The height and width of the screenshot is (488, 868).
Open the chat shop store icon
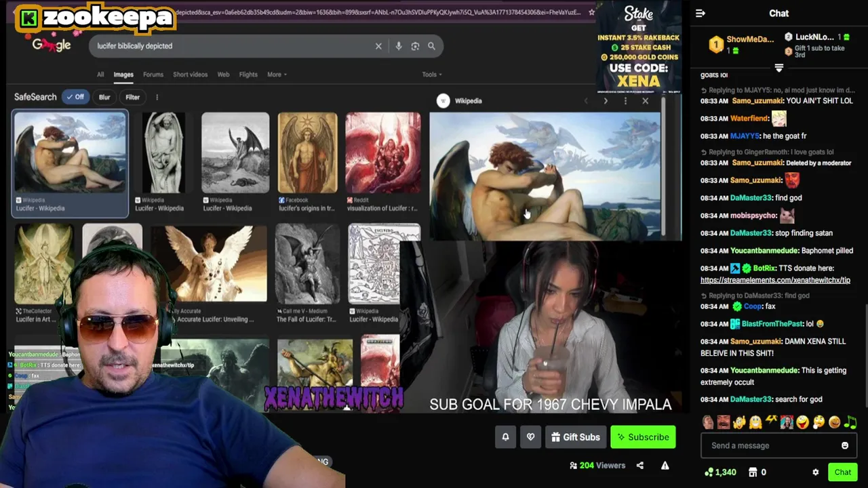pos(753,472)
